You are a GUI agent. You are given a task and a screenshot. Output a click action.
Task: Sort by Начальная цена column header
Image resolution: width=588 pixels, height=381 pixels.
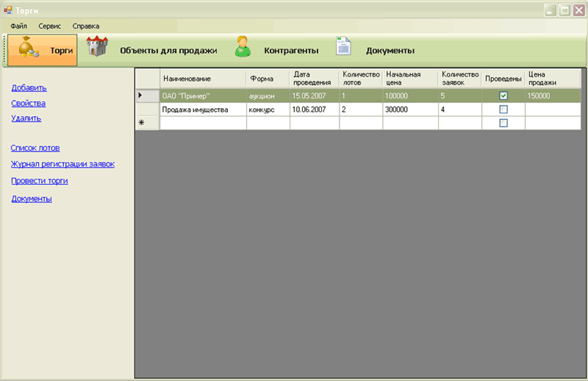pos(410,79)
